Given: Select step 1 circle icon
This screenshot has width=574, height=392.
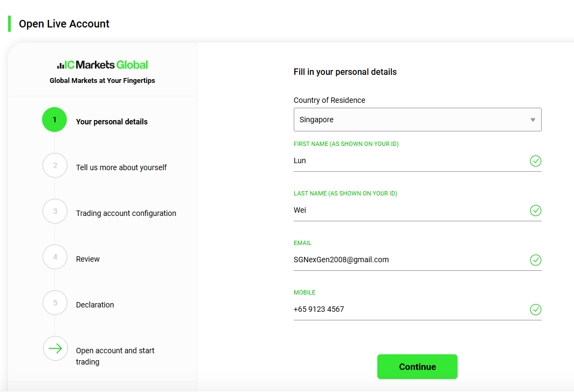Looking at the screenshot, I should pos(54,120).
